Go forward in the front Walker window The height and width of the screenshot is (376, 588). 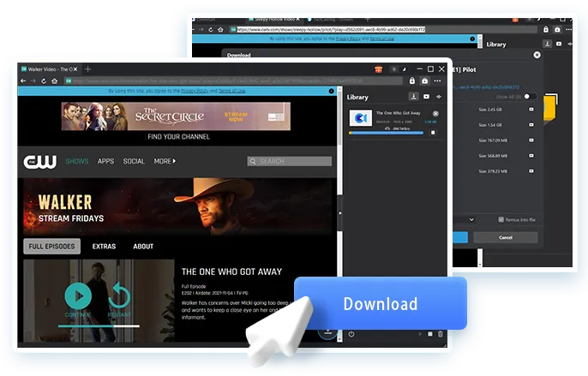[33, 81]
